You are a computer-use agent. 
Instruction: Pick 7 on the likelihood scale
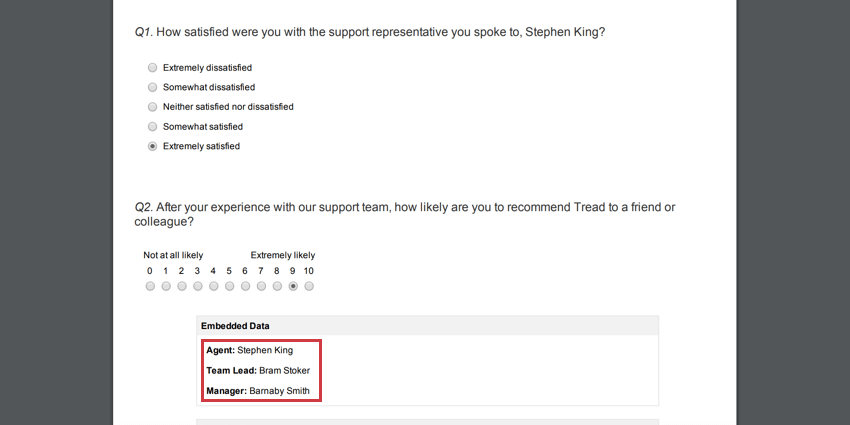(x=262, y=286)
